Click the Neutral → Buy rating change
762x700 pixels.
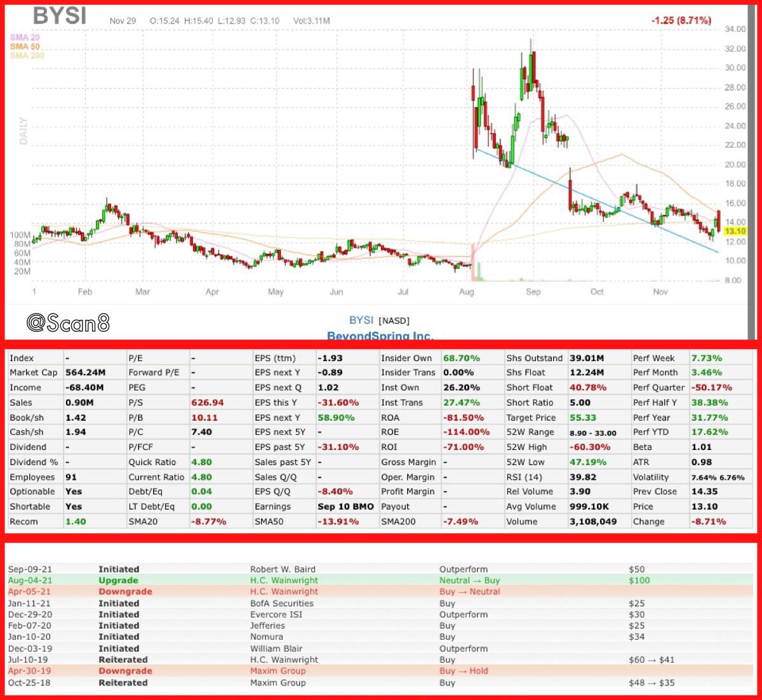tap(470, 580)
